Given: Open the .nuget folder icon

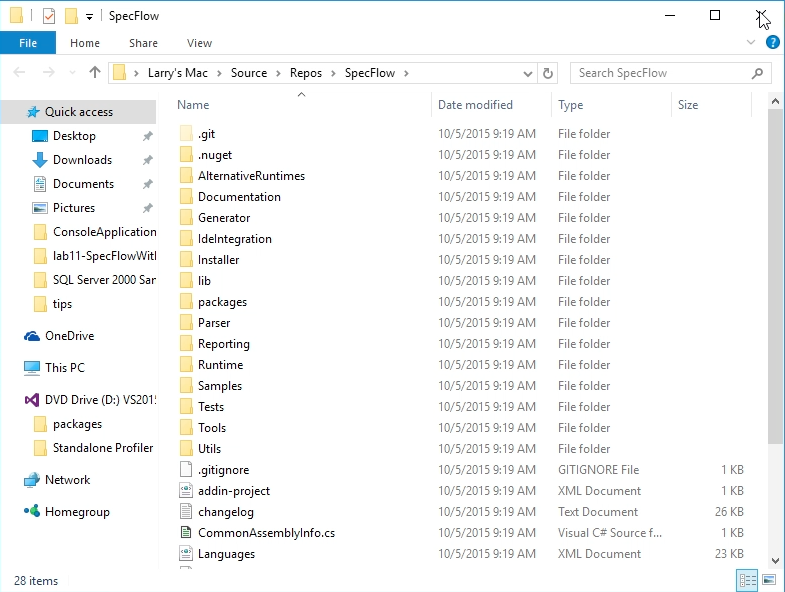Looking at the screenshot, I should (x=186, y=155).
